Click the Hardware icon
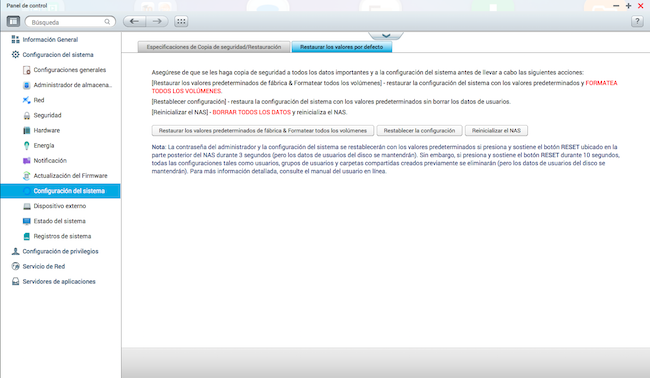The height and width of the screenshot is (378, 650). (27, 130)
